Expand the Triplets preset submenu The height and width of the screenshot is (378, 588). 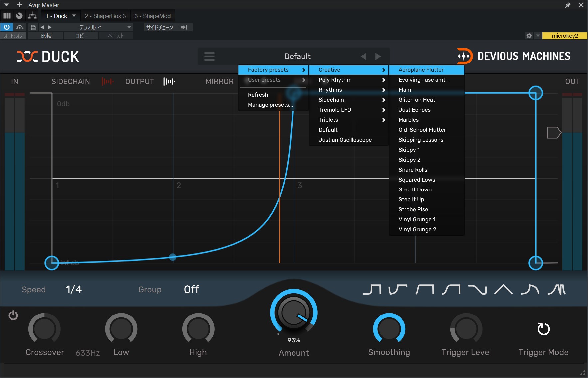pyautogui.click(x=349, y=120)
